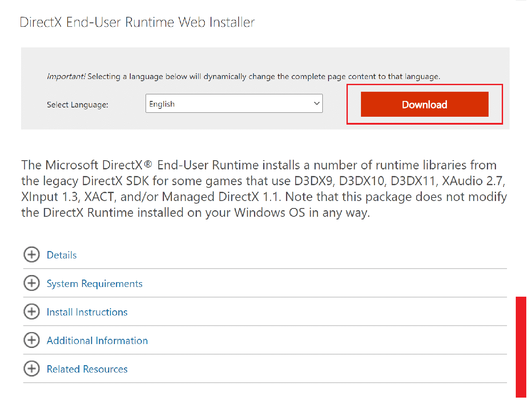Click the plus icon beside System Requirements
The image size is (532, 402).
[x=31, y=283]
